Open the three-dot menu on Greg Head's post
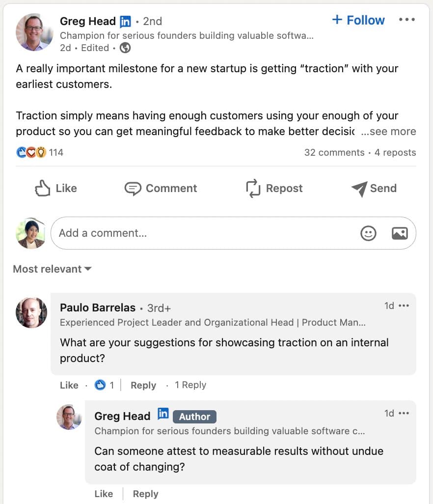Viewport: 433px width, 504px height. 406,20
